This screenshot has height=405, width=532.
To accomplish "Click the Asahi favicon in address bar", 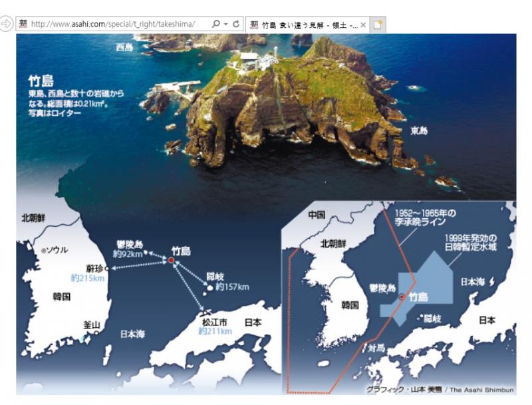I will (x=23, y=25).
